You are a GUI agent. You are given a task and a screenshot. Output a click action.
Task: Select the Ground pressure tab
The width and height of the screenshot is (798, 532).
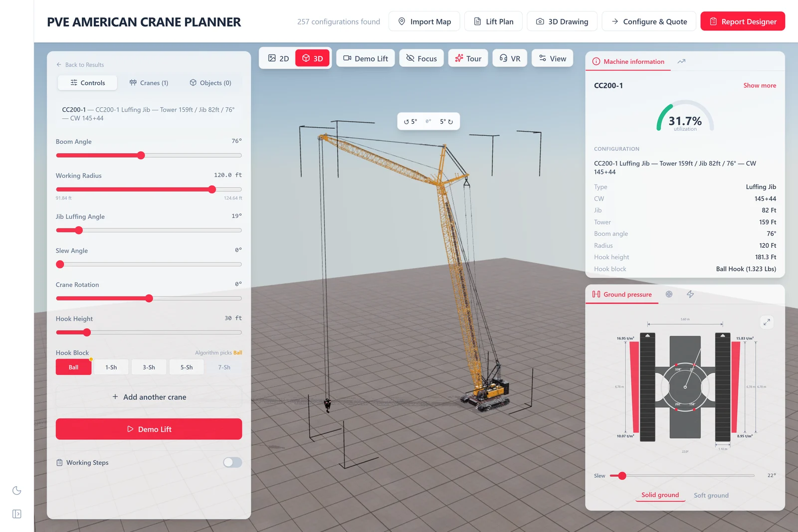(622, 294)
